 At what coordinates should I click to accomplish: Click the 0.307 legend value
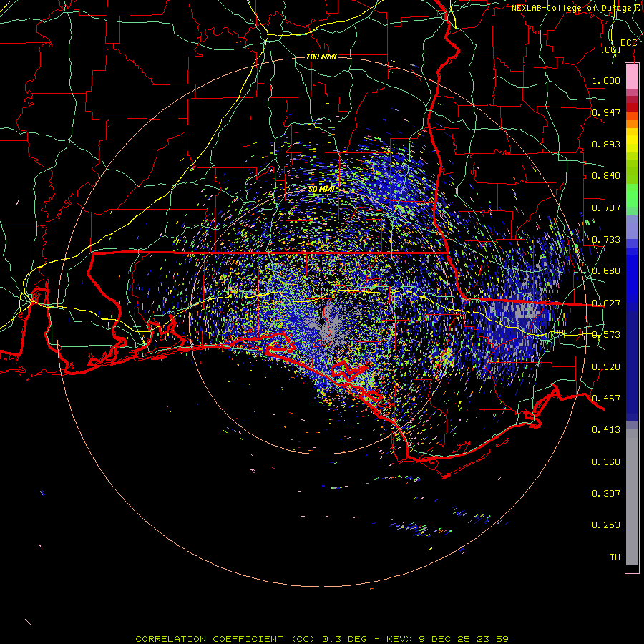(x=606, y=493)
